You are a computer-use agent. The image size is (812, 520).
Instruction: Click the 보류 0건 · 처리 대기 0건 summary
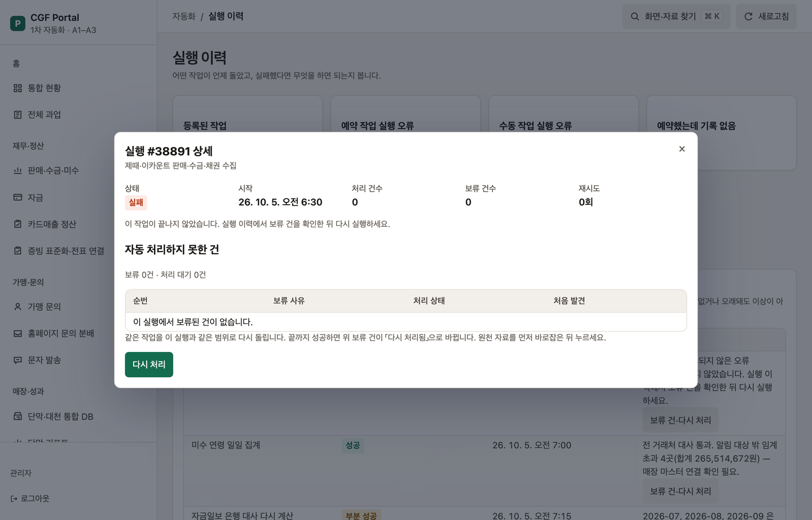pos(165,275)
